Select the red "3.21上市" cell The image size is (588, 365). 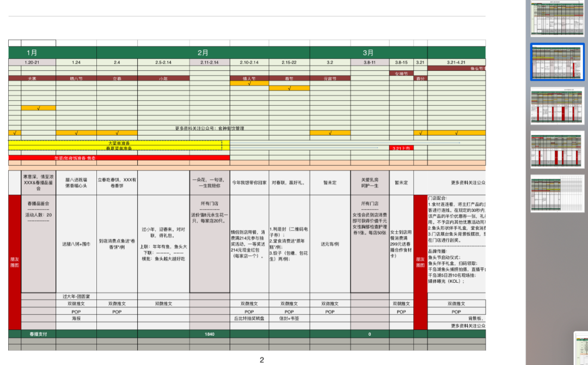[x=401, y=148]
